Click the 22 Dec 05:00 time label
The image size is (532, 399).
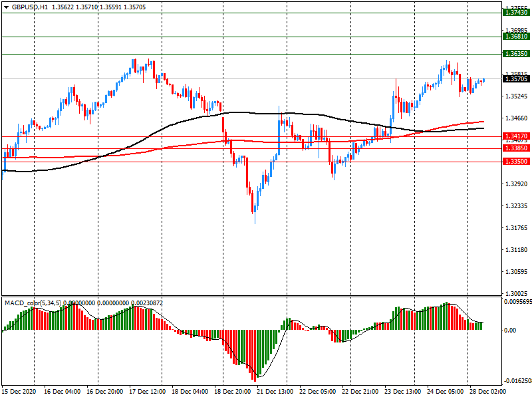318,391
